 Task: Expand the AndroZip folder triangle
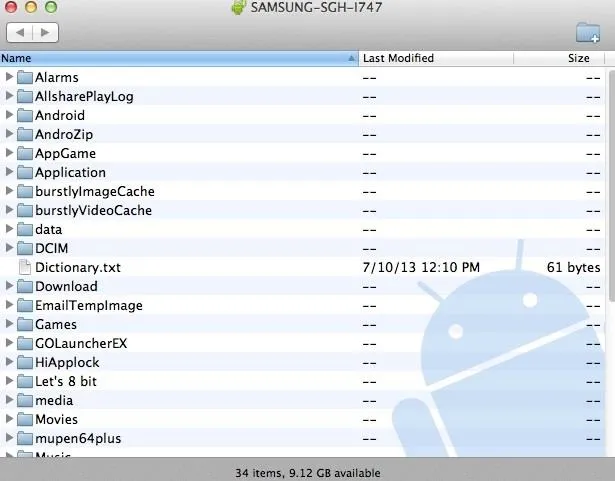(9, 134)
